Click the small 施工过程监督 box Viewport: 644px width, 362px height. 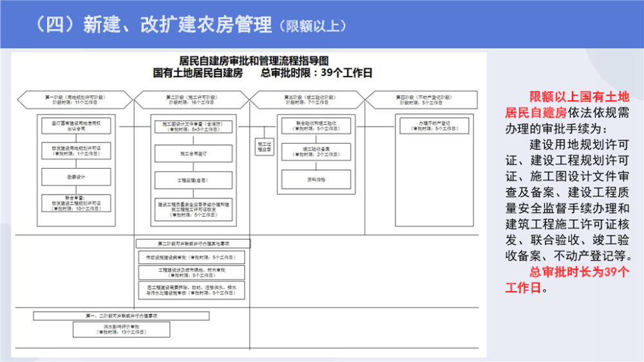[264, 146]
